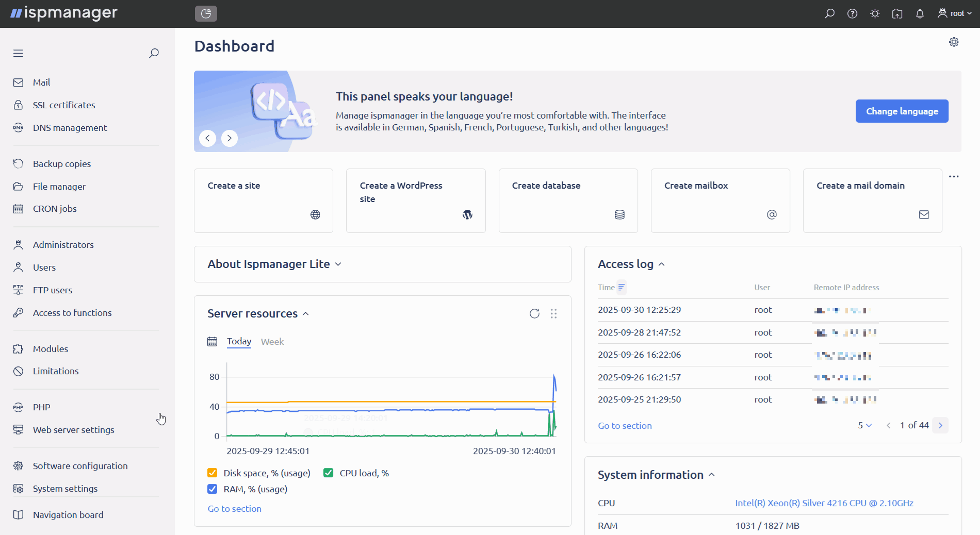This screenshot has width=980, height=535.
Task: Click the sidebar menu search icon
Action: [154, 54]
